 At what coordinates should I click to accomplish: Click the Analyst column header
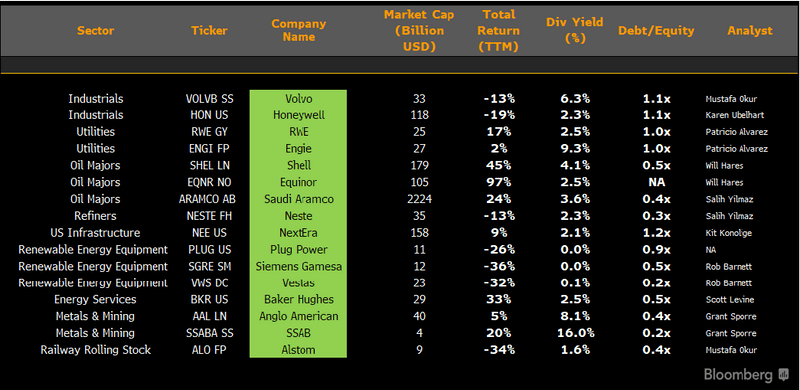[x=750, y=31]
